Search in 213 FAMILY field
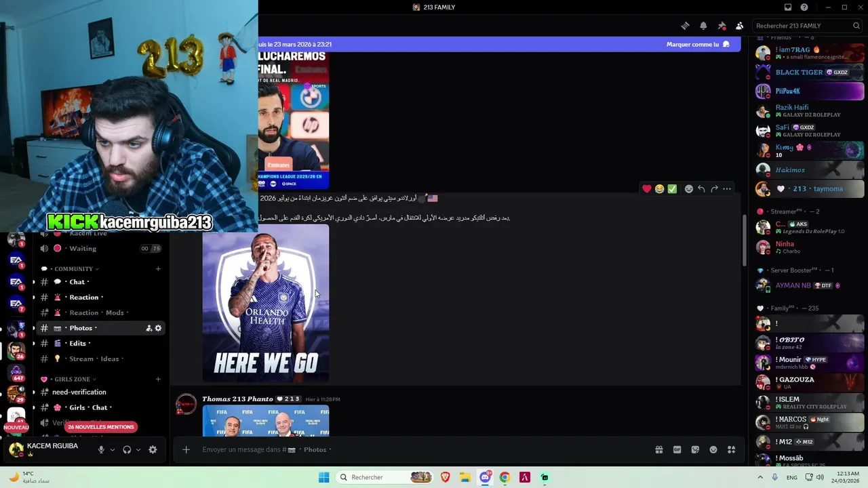Viewport: 868px width, 488px height. coord(808,26)
